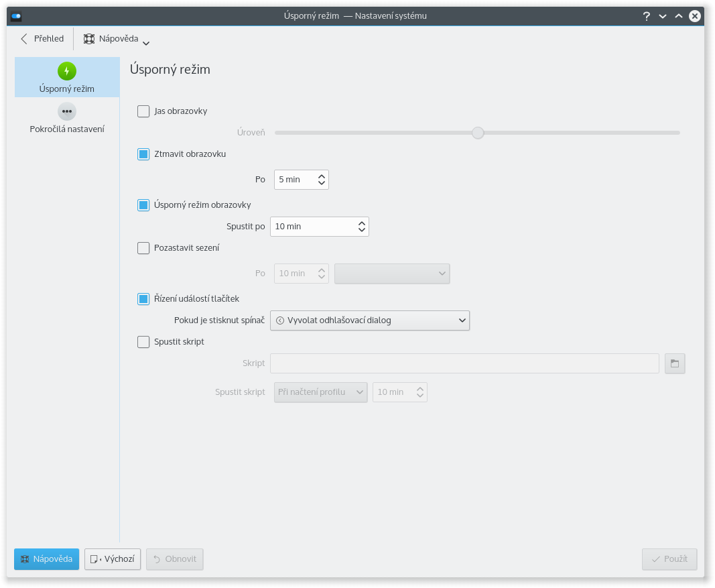Click the Obnovit reset button
Viewport: 715px width, 588px height.
click(x=175, y=559)
